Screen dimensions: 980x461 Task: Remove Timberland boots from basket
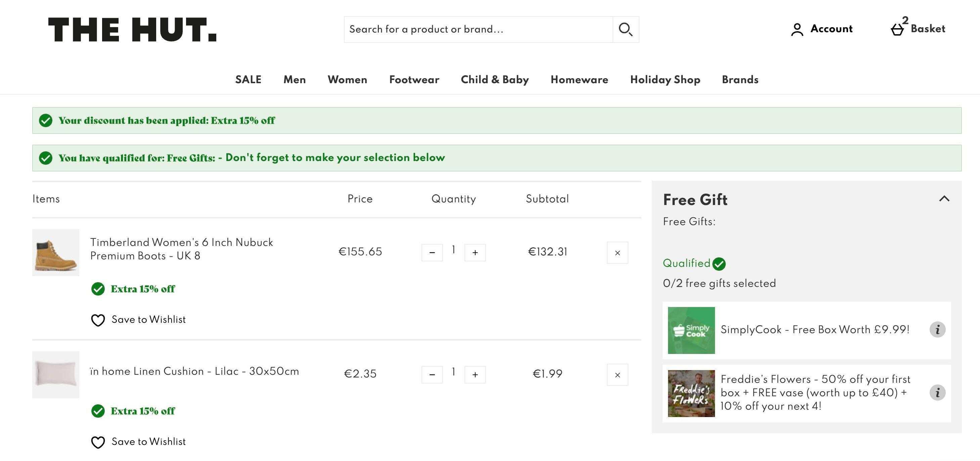[x=617, y=253]
